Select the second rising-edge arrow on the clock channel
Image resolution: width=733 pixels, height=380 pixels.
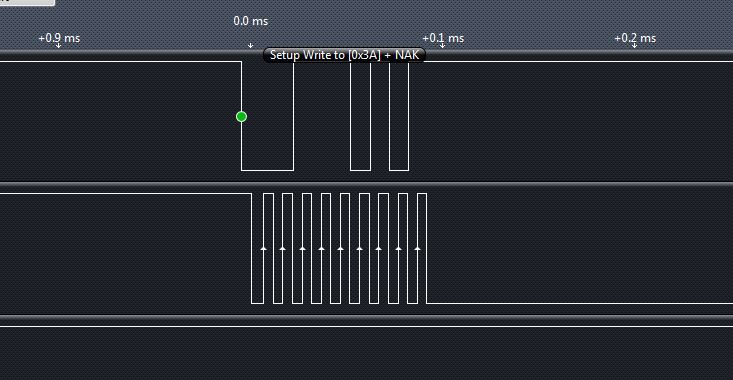pos(282,249)
